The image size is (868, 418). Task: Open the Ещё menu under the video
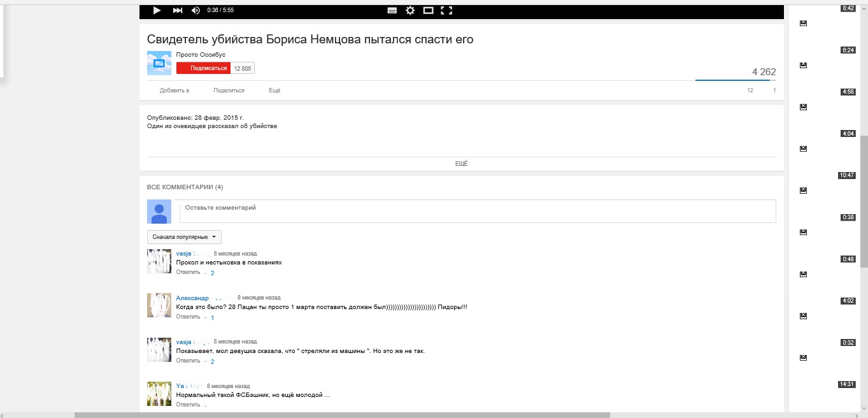(274, 90)
